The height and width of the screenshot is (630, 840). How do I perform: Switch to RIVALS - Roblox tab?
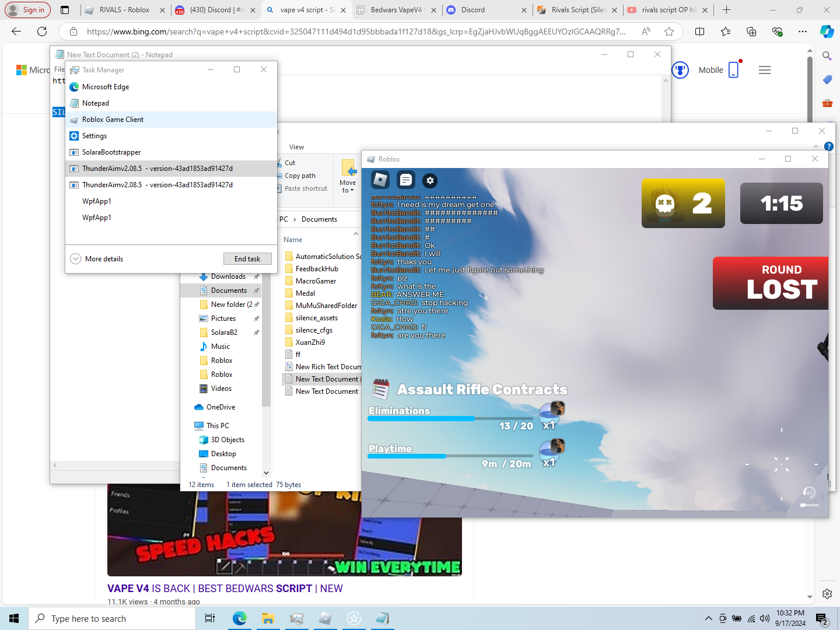[x=124, y=10]
